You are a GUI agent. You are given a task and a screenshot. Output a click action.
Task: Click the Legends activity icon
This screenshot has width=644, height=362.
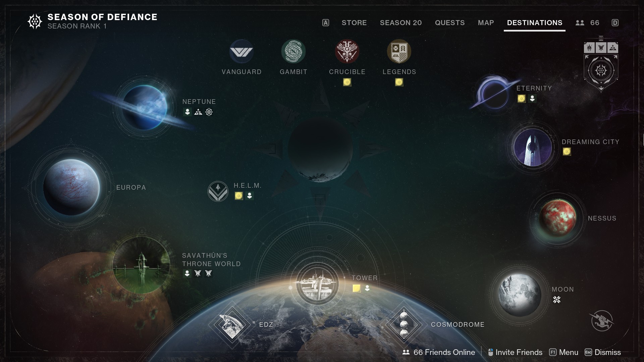point(398,51)
